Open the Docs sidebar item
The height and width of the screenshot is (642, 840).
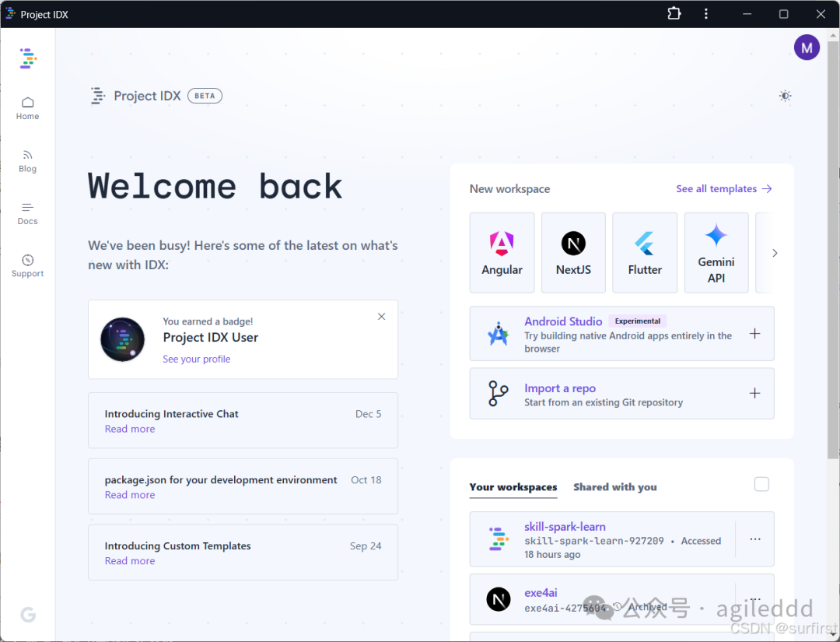pos(27,213)
